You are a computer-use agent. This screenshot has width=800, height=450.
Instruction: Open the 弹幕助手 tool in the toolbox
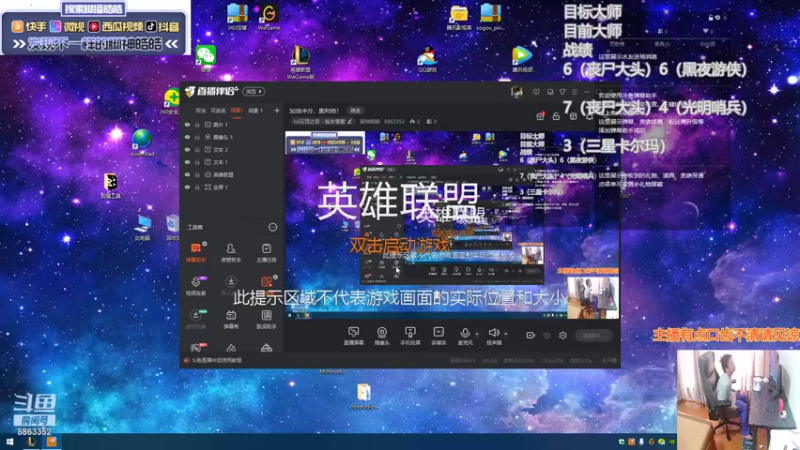[x=196, y=252]
